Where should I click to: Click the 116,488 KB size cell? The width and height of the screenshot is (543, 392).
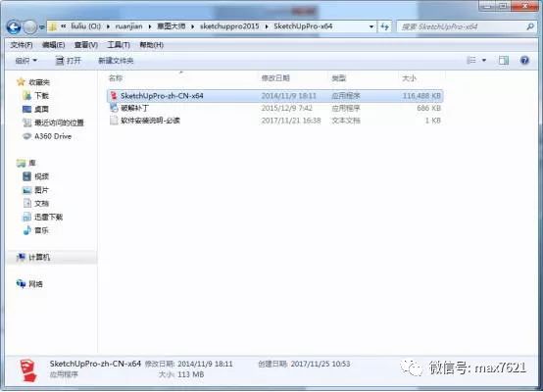[421, 96]
